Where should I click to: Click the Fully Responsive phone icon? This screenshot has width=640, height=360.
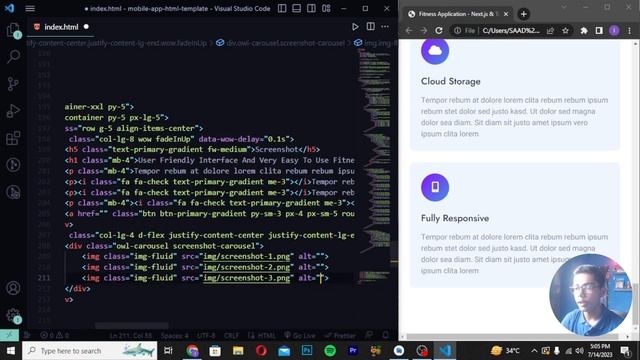435,187
